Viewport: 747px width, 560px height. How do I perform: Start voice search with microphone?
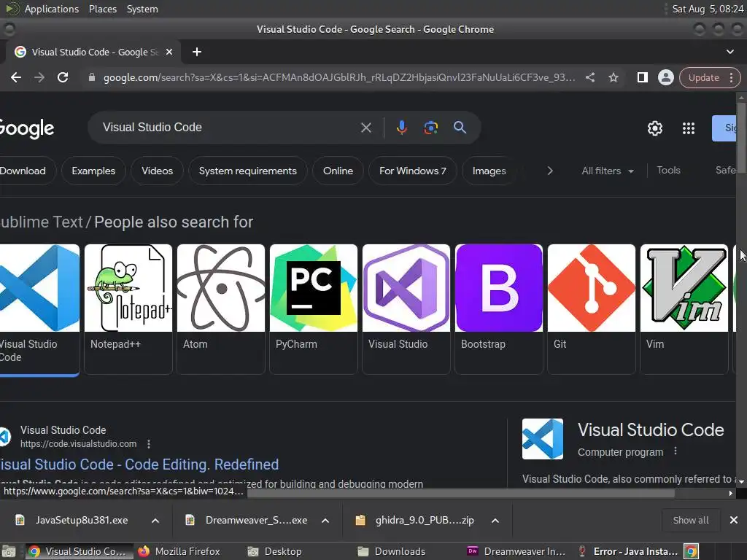click(402, 128)
